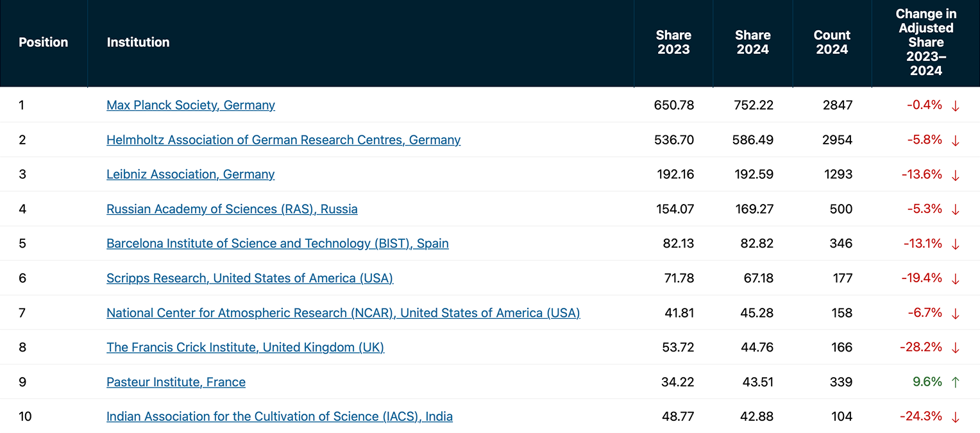Click the Position column header
980x433 pixels.
(x=43, y=42)
